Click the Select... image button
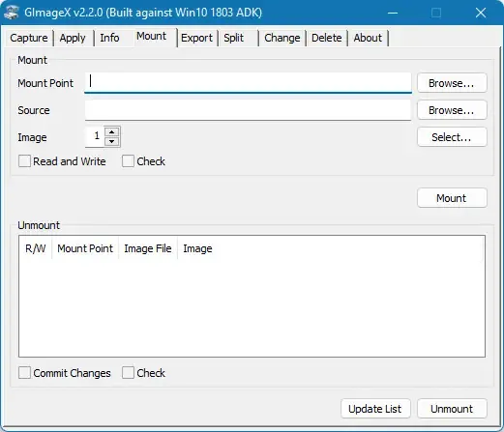504x432 pixels. click(452, 137)
